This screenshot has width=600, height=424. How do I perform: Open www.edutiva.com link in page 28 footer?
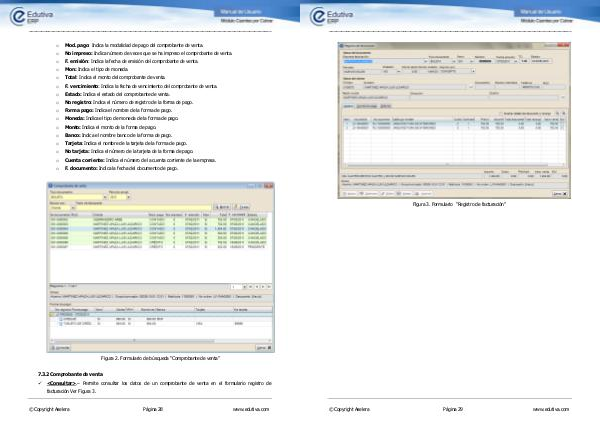(251, 409)
